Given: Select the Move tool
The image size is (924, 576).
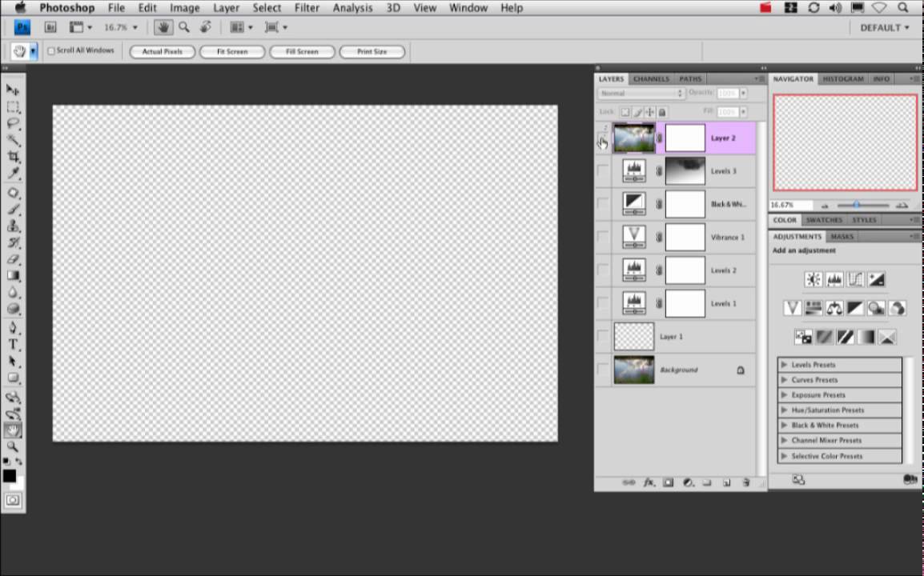Looking at the screenshot, I should [x=12, y=90].
